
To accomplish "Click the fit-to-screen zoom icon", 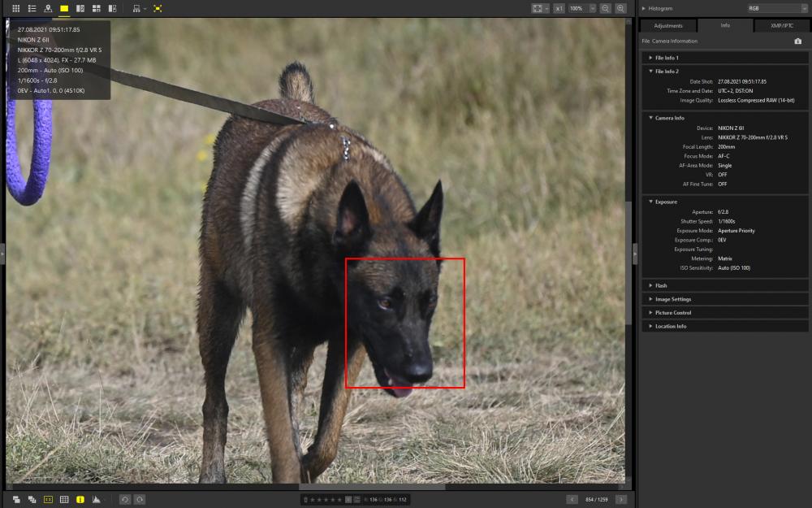I will pos(538,8).
